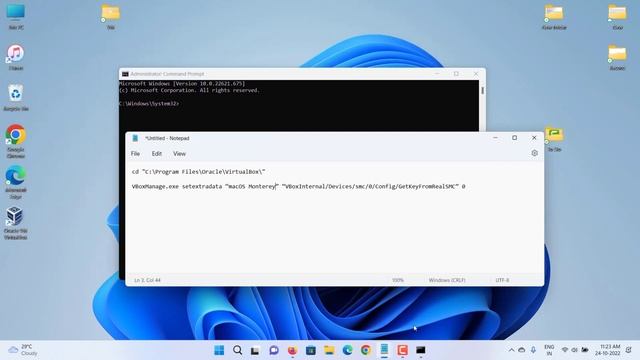This screenshot has height=360, width=640.
Task: Open Notepad's Edit menu
Action: (x=157, y=154)
